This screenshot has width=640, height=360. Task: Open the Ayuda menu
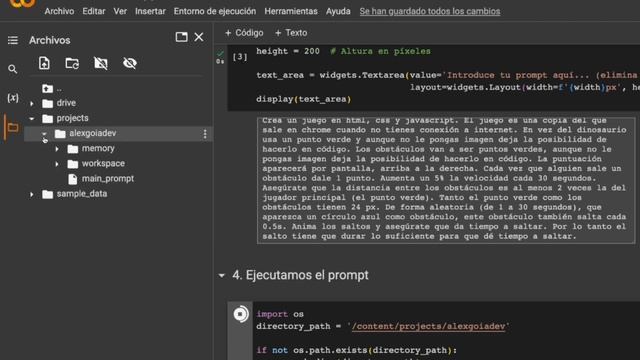tap(338, 11)
